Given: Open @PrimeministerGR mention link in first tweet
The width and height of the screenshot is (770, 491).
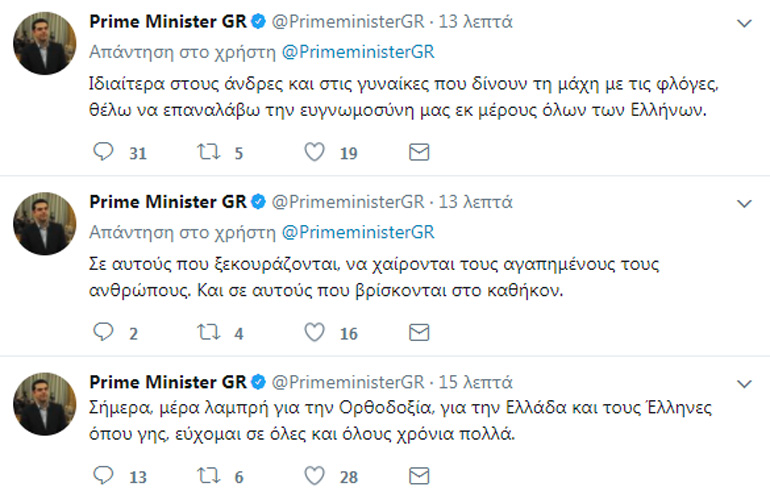Looking at the screenshot, I should [359, 51].
